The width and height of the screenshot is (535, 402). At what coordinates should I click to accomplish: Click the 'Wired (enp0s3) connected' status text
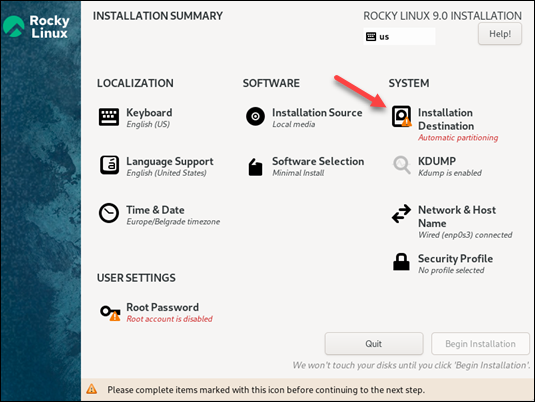[465, 235]
